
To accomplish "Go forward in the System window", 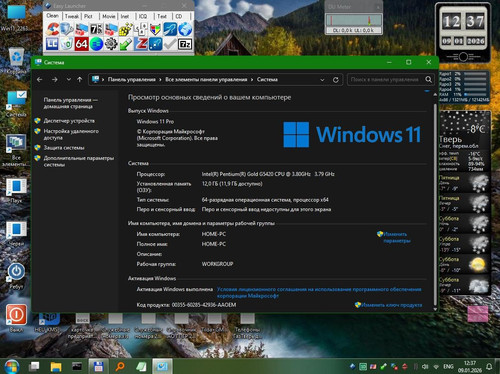I will (55, 80).
